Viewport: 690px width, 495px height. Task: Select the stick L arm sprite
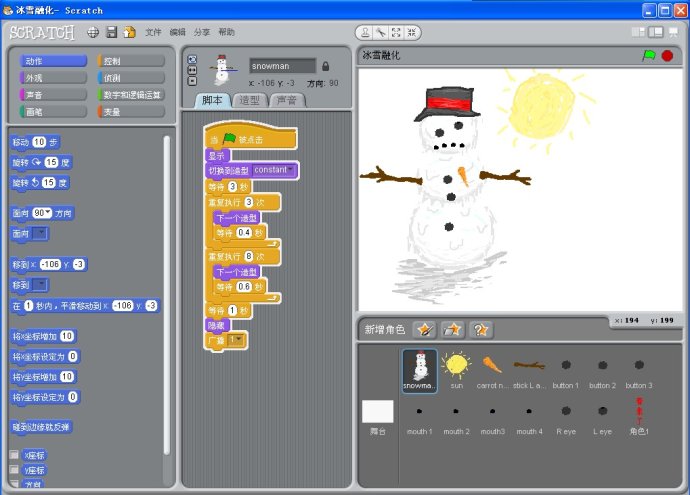click(529, 370)
